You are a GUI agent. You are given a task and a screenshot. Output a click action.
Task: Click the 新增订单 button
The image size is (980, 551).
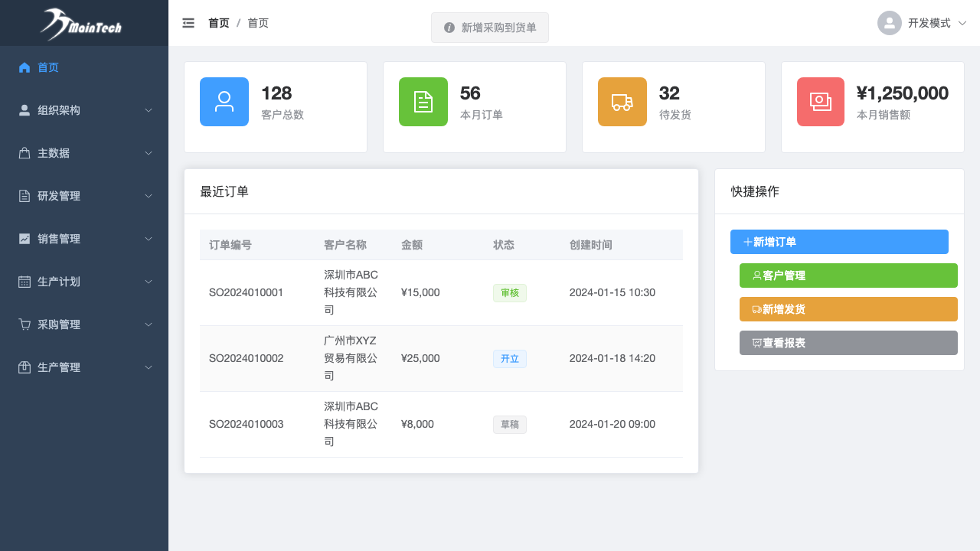839,242
